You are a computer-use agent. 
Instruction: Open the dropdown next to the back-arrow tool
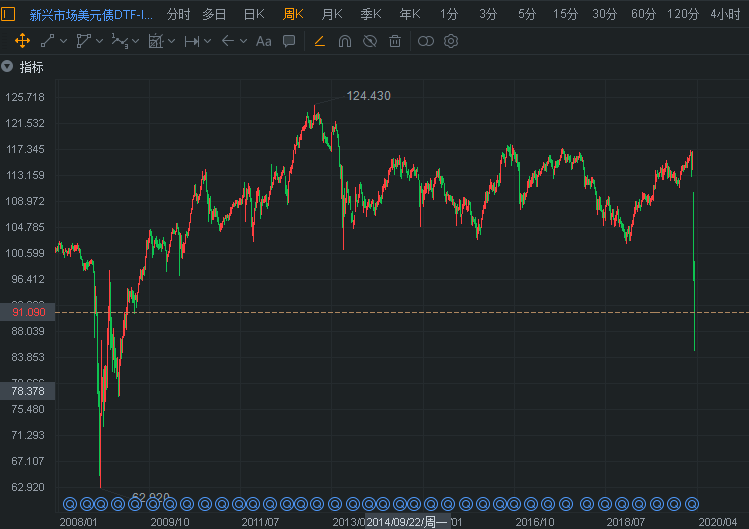click(243, 41)
